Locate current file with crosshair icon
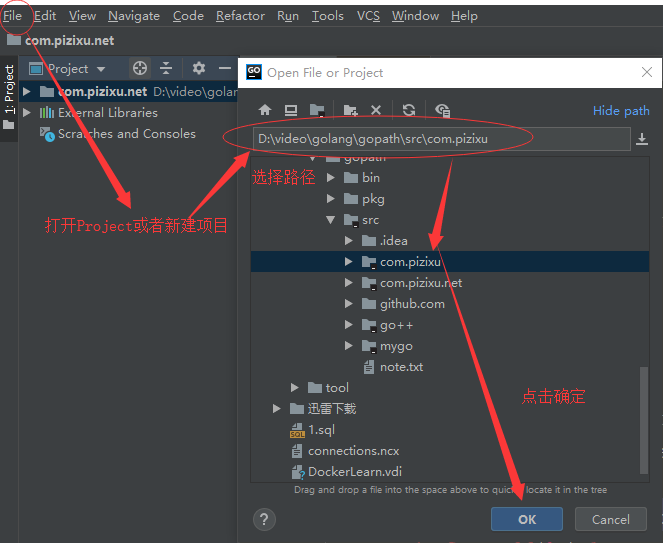The width and height of the screenshot is (663, 543). [x=140, y=68]
